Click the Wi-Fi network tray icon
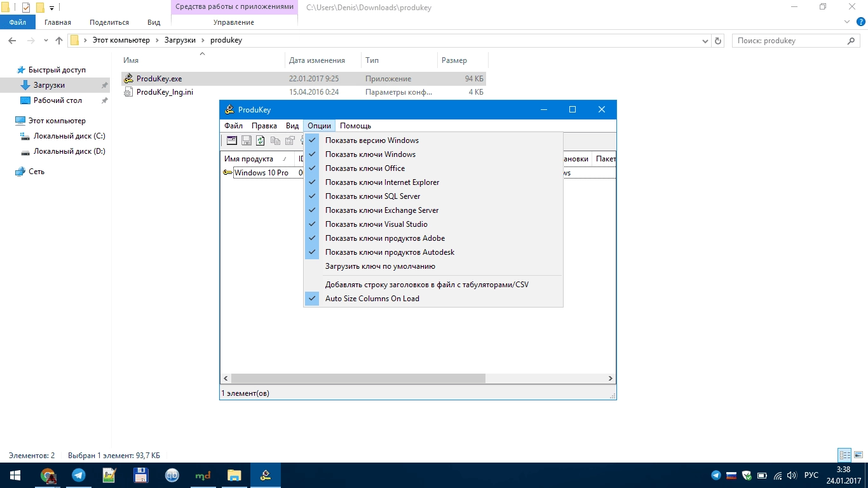This screenshot has height=488, width=868. coord(778,475)
